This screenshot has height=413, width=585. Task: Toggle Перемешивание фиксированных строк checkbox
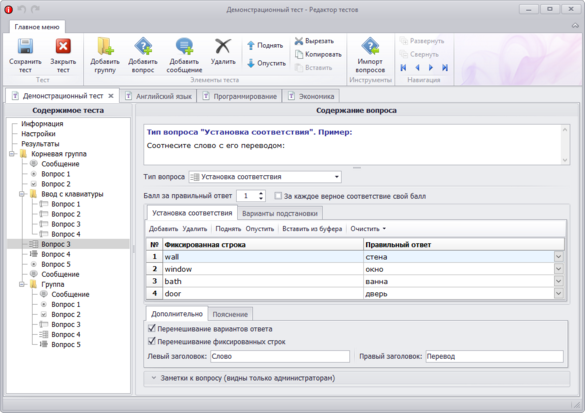[x=151, y=341]
